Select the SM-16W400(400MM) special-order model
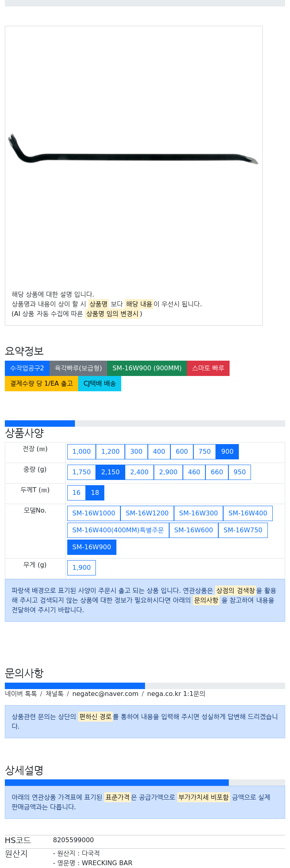Viewport: 290px width, 868px height. [x=118, y=530]
